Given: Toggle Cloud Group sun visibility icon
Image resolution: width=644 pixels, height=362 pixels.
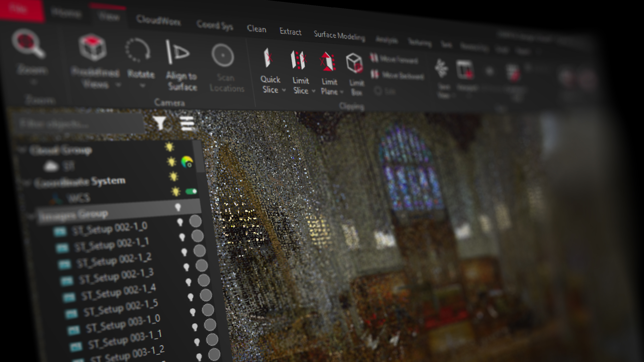Looking at the screenshot, I should [x=169, y=147].
